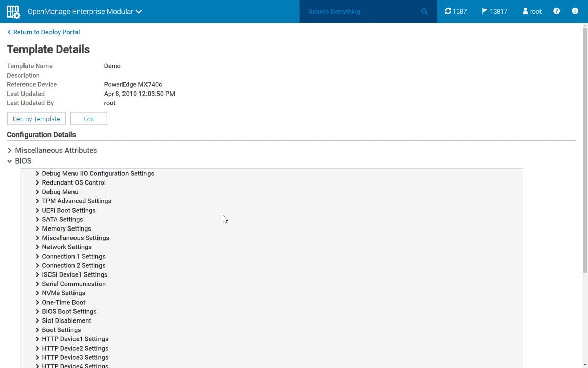This screenshot has width=588, height=368.
Task: Select the Last Updated date value
Action: pos(139,94)
